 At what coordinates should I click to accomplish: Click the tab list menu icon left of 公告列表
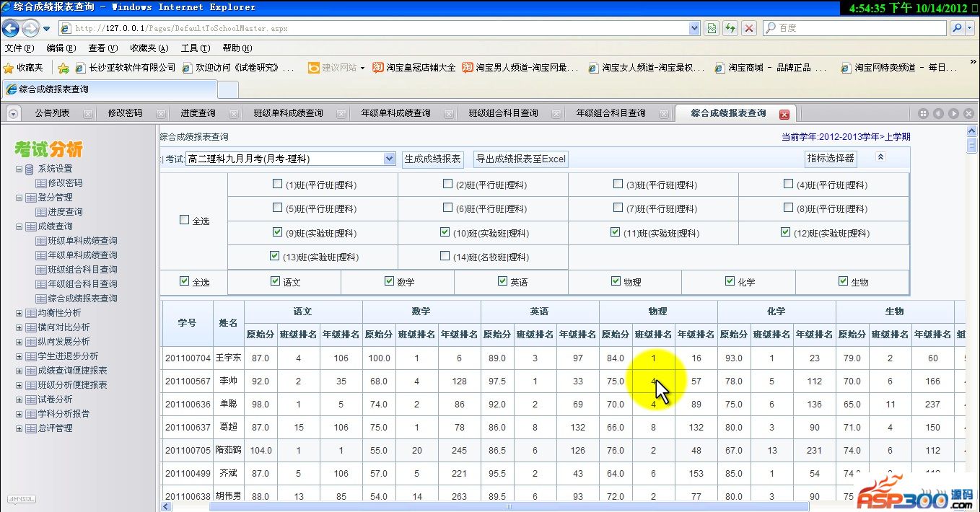point(13,114)
